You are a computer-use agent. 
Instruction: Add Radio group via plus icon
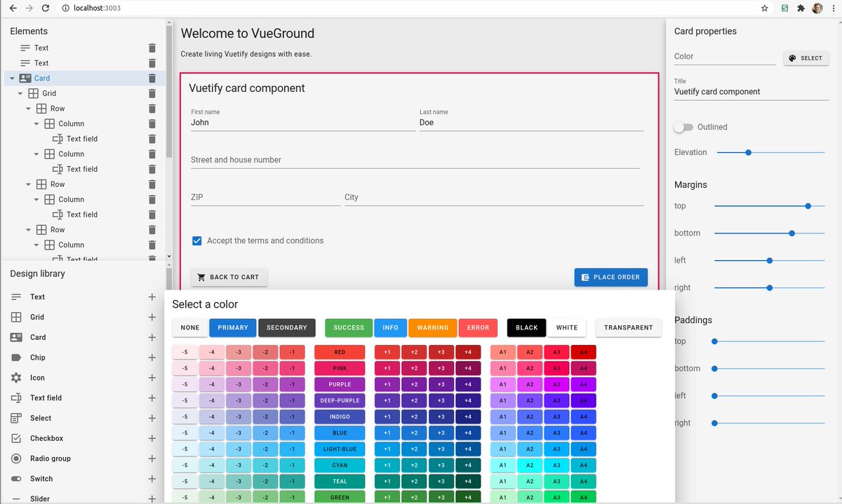(152, 459)
